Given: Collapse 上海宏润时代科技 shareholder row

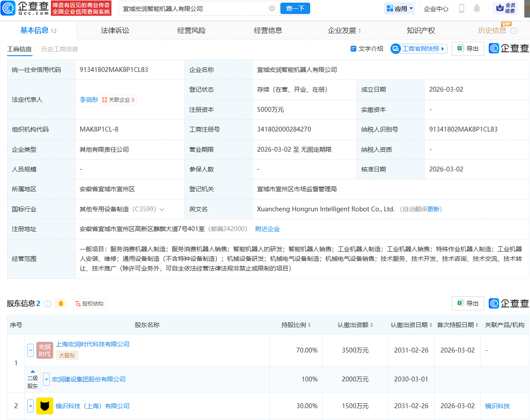Looking at the screenshot, I should click(x=31, y=350).
